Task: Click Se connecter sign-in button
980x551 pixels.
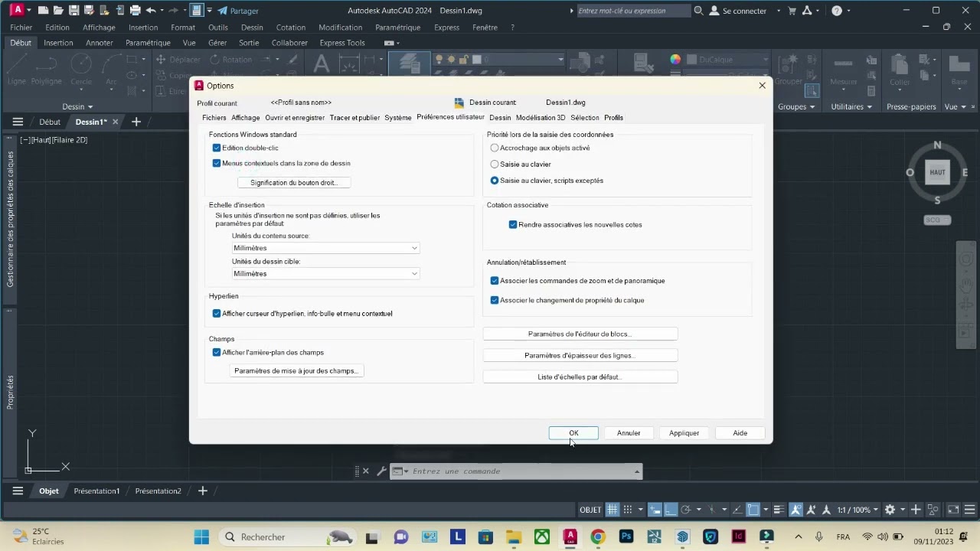Action: pyautogui.click(x=738, y=11)
